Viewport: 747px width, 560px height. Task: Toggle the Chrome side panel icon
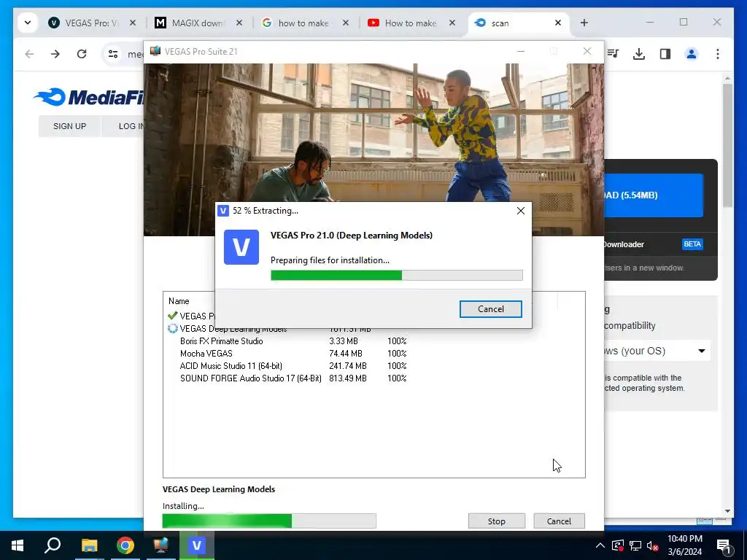click(665, 54)
